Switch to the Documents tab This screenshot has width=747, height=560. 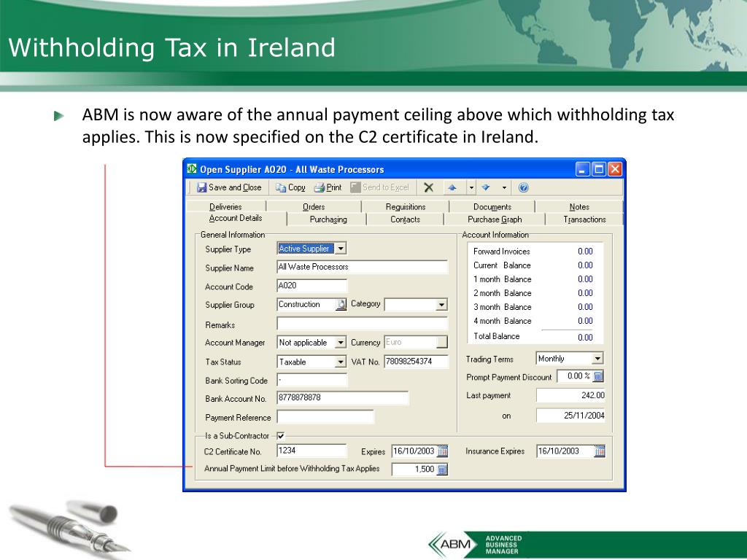coord(492,206)
